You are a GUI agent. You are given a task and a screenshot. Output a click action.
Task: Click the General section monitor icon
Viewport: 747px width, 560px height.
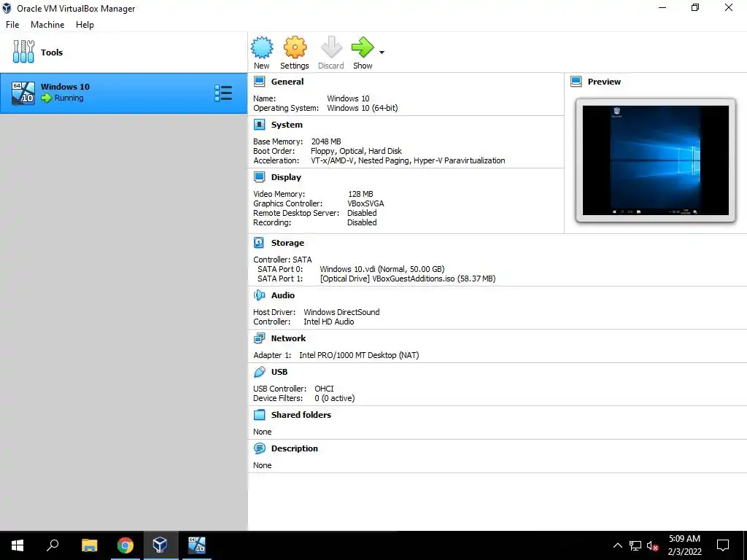[x=259, y=82]
